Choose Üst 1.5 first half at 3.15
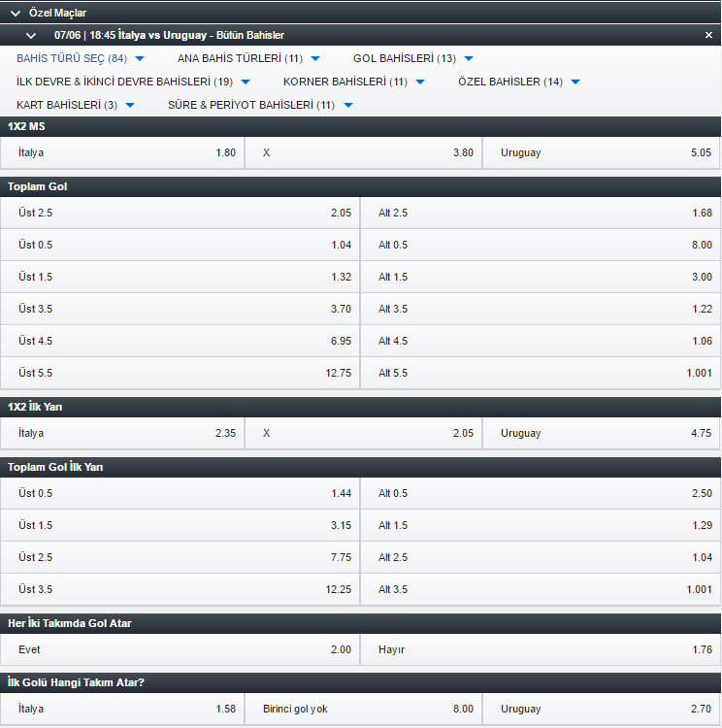Screen dimensions: 722x728 (x=180, y=525)
